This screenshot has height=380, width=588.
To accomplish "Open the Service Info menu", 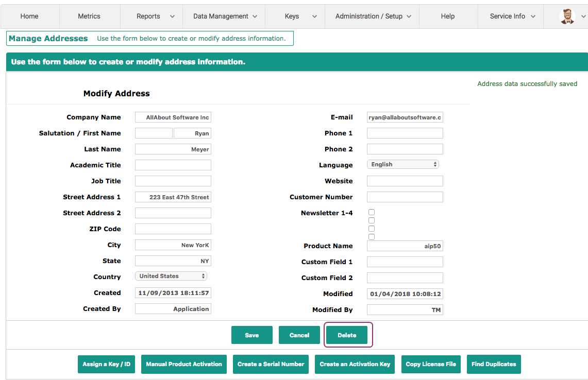I will [510, 16].
